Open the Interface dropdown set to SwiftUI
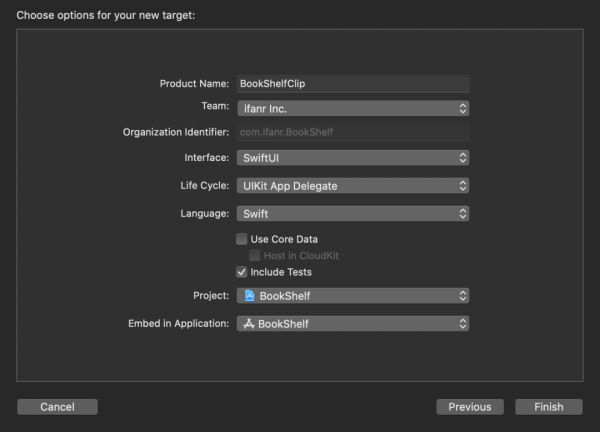600x432 pixels. (x=350, y=158)
